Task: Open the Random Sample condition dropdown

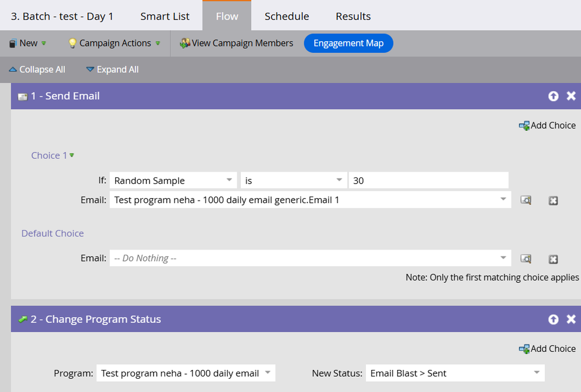Action: point(173,181)
